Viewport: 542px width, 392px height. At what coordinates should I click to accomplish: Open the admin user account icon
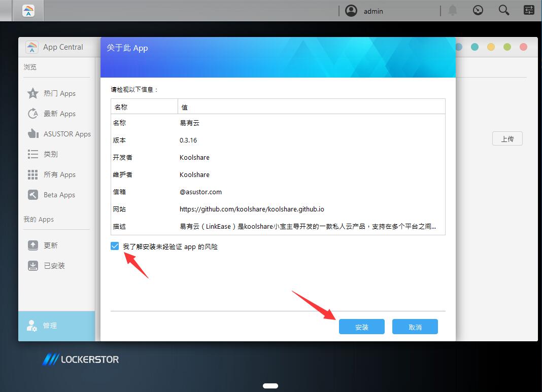[351, 11]
